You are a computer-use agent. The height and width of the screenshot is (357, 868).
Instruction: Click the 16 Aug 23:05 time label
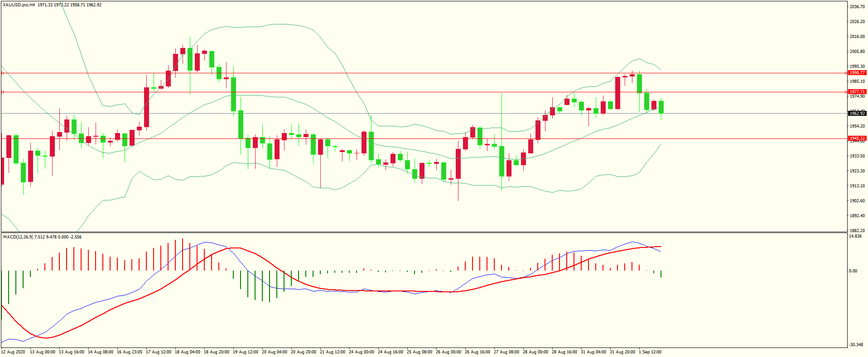click(130, 352)
